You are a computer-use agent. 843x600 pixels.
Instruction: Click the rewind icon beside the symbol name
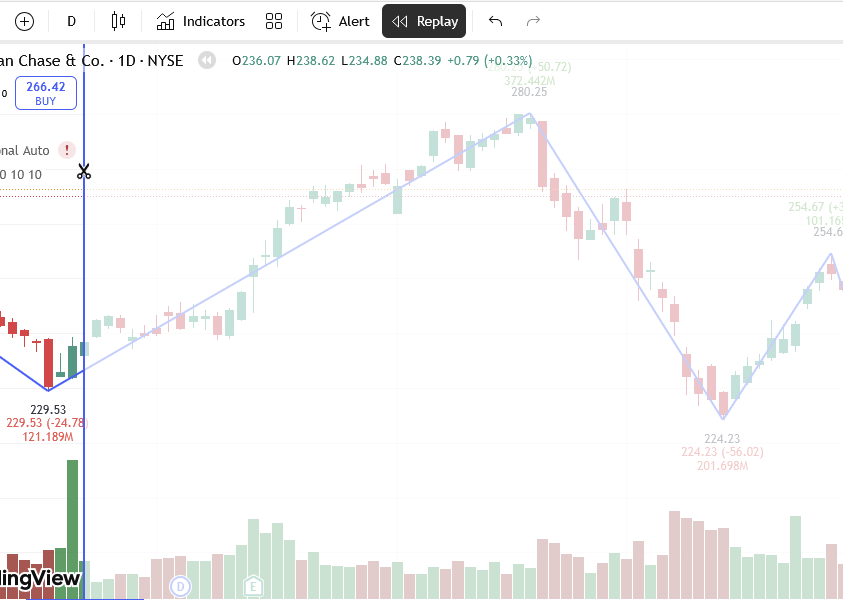(x=207, y=60)
